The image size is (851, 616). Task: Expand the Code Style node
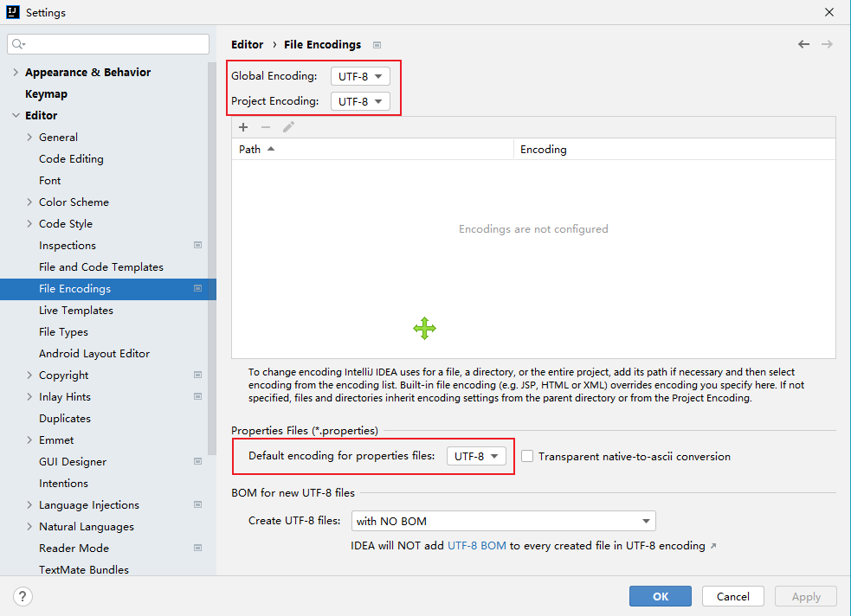[29, 223]
